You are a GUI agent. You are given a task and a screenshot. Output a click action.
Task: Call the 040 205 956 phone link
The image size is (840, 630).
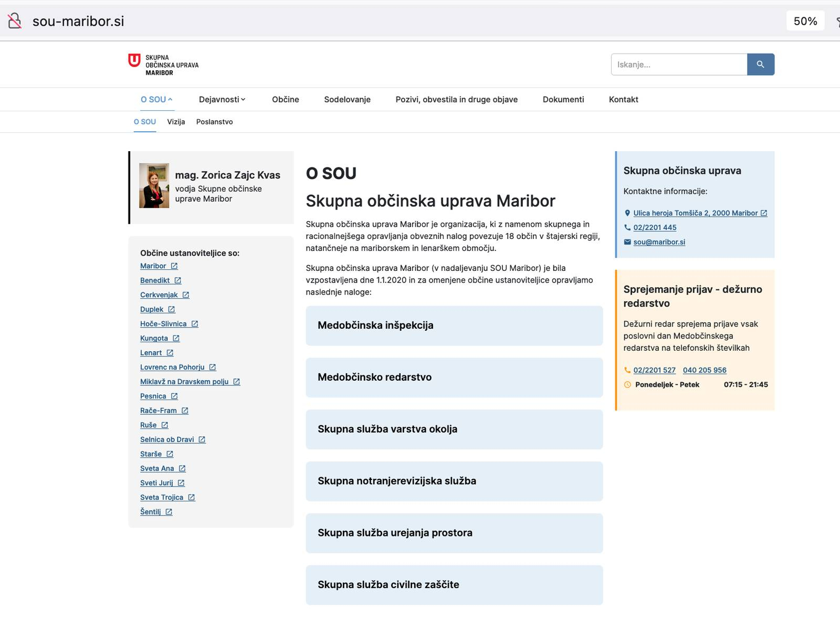(705, 370)
